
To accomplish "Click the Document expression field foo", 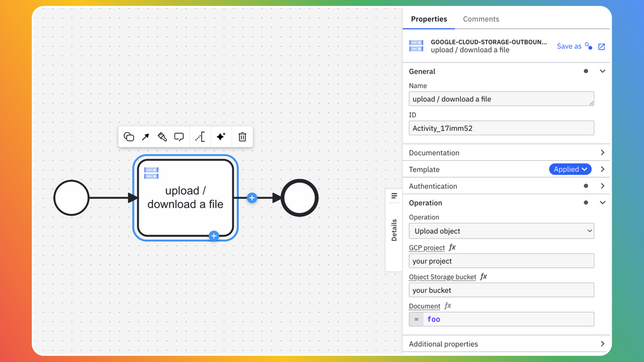I will (x=508, y=319).
